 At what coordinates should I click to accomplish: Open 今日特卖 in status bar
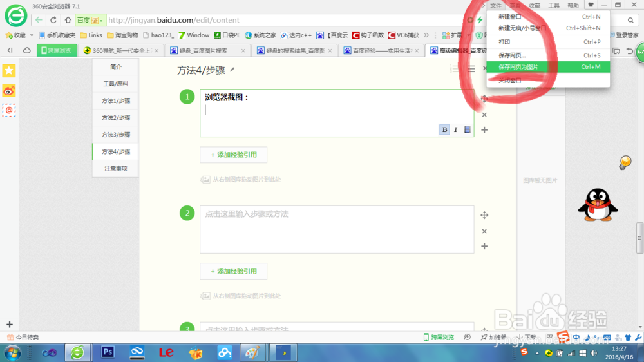[x=23, y=337]
